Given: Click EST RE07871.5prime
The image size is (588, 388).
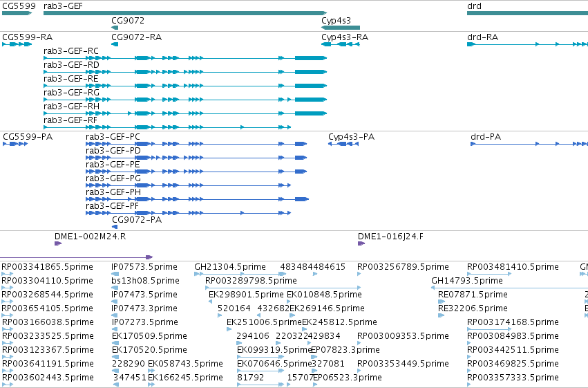Looking at the screenshot, I should coord(473,295).
